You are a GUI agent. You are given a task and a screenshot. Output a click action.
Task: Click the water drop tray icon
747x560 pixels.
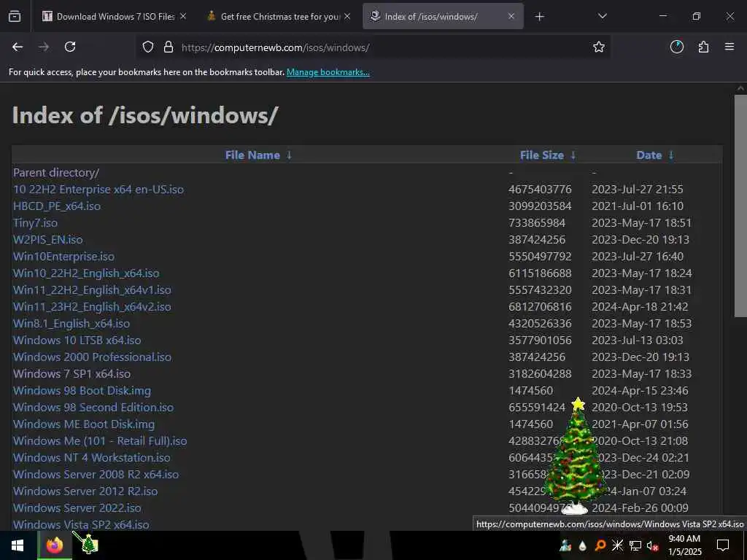583,546
